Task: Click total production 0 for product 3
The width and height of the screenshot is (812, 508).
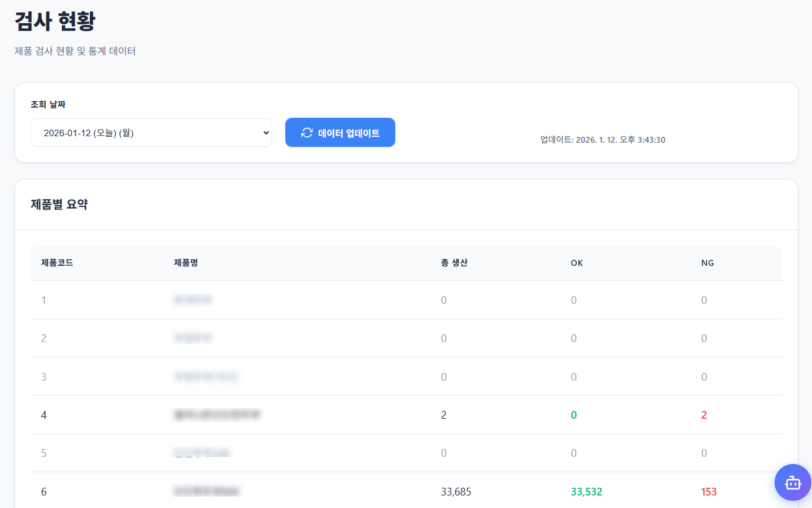Action: [x=443, y=377]
